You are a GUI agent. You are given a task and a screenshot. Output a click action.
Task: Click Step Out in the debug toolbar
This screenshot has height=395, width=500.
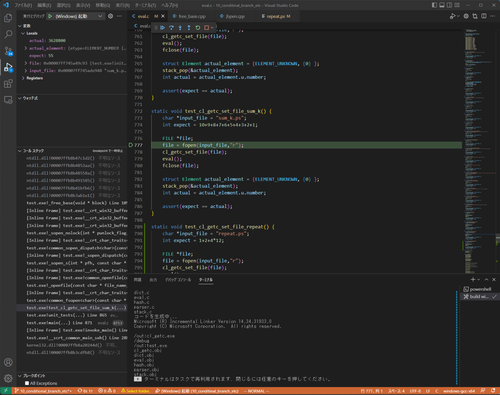189,28
